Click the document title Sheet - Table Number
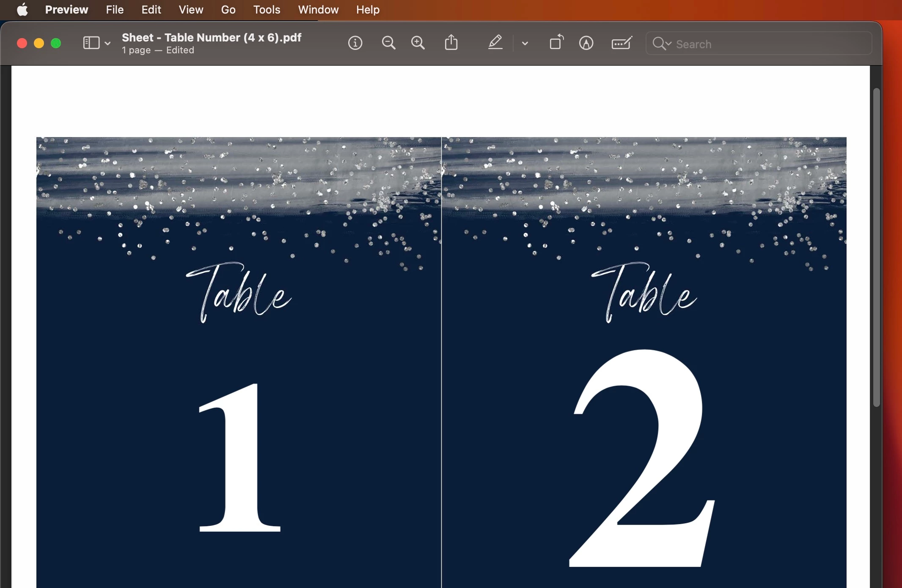Viewport: 902px width, 588px height. (212, 38)
